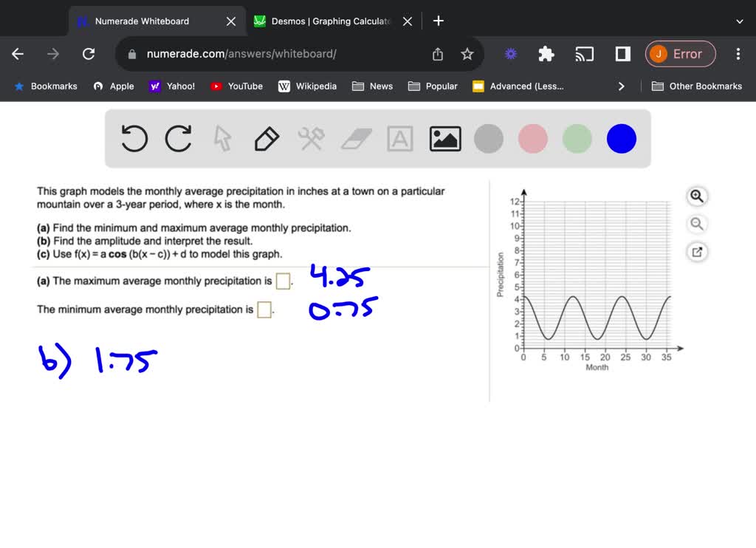
Task: Open the graph in a new window
Action: (696, 252)
